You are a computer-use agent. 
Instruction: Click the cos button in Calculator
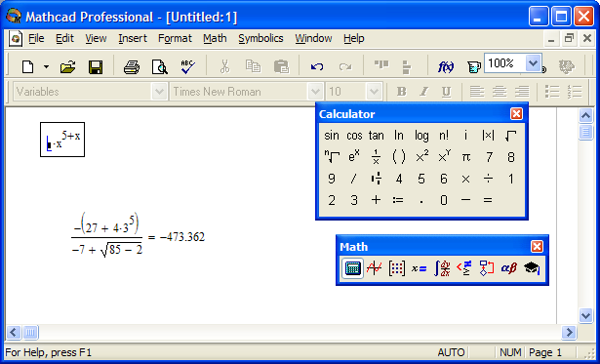tap(354, 136)
